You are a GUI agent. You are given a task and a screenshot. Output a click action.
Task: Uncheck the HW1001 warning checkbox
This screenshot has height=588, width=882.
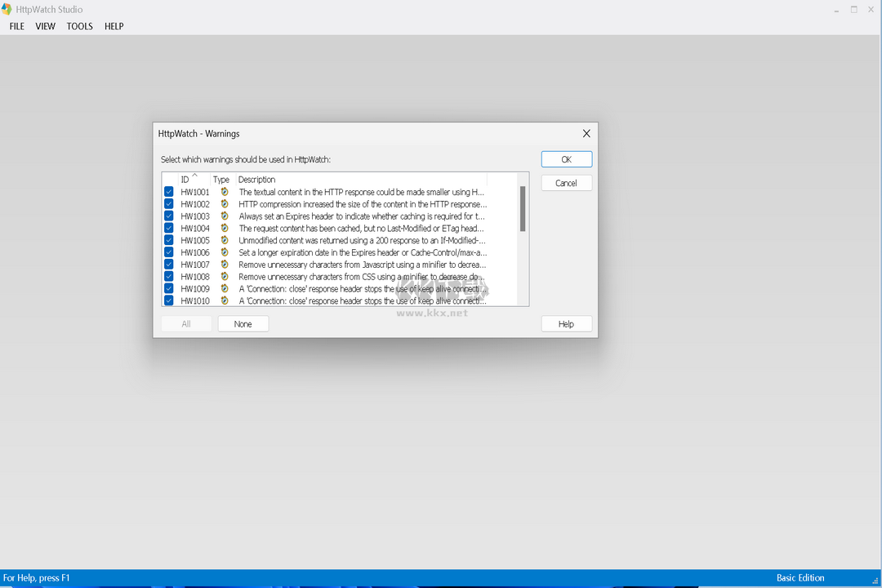click(x=168, y=192)
